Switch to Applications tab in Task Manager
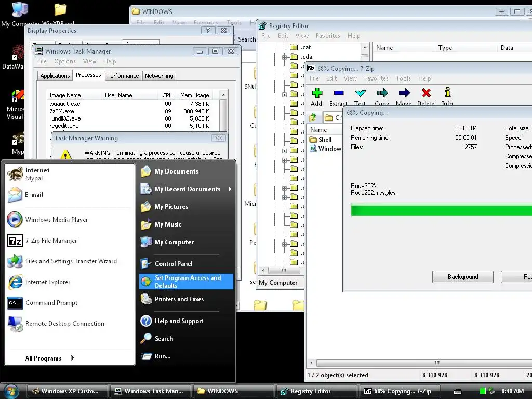 55,76
